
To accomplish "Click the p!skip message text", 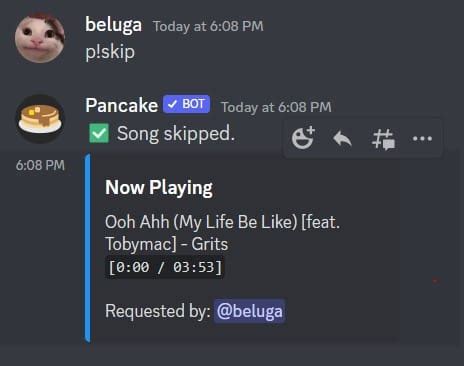I will pyautogui.click(x=110, y=52).
